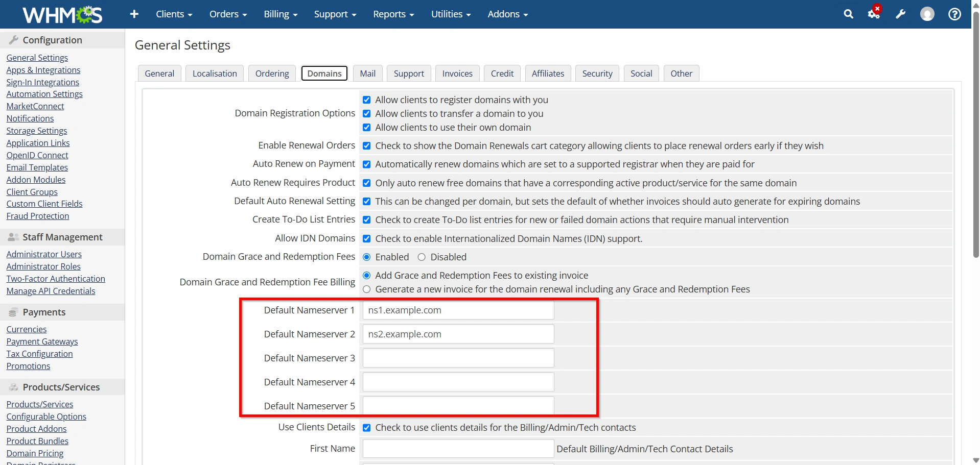Open the Security tab

coord(597,74)
